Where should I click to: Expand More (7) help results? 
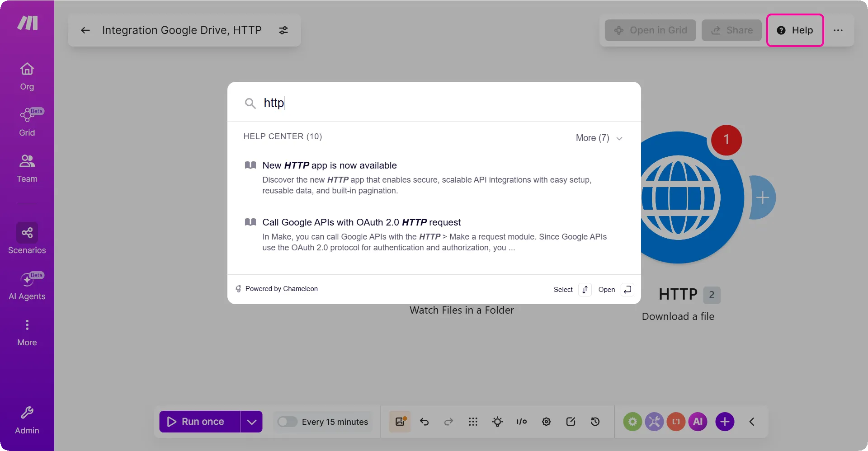pos(599,138)
